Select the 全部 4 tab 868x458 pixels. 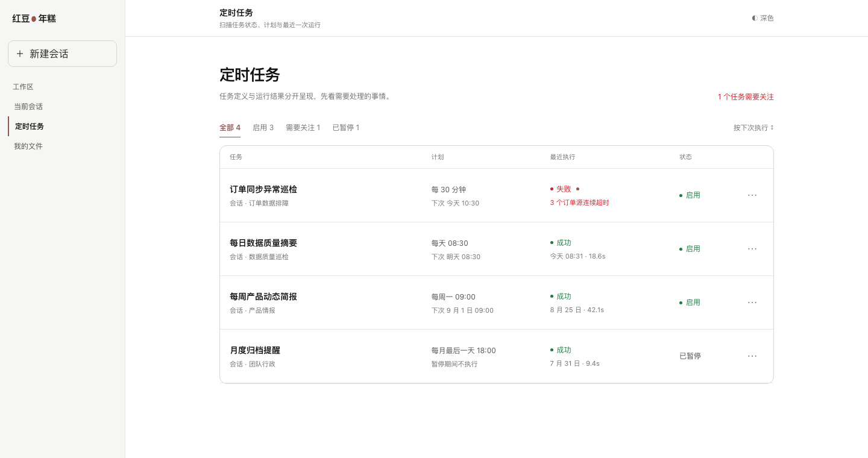[230, 128]
